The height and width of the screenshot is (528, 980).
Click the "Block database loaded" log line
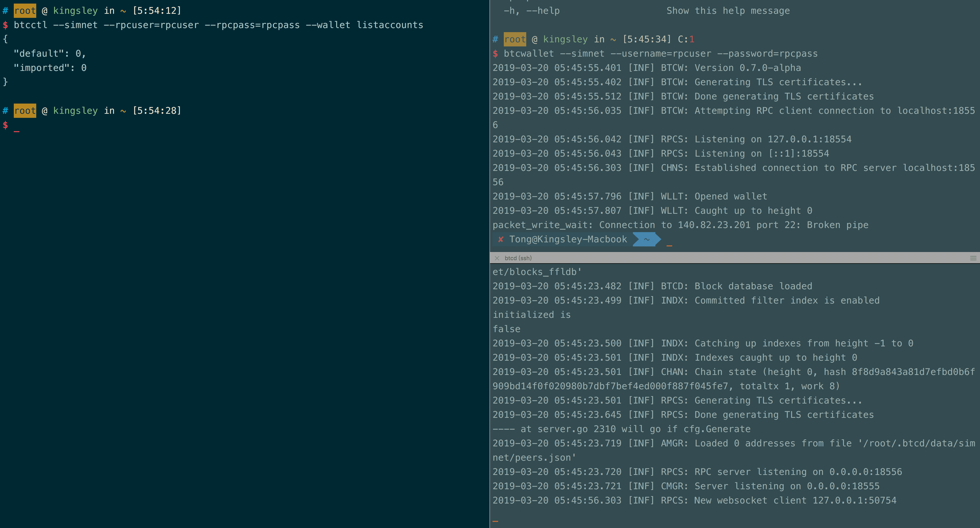click(652, 286)
